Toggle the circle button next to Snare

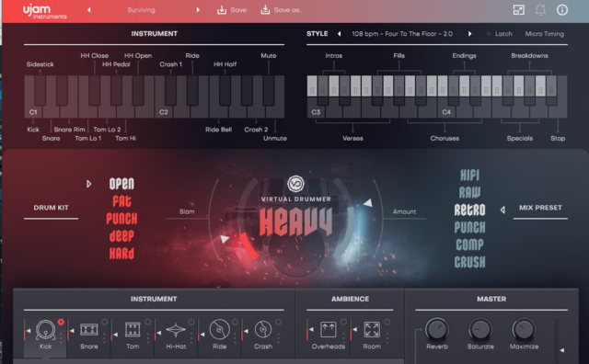point(104,322)
